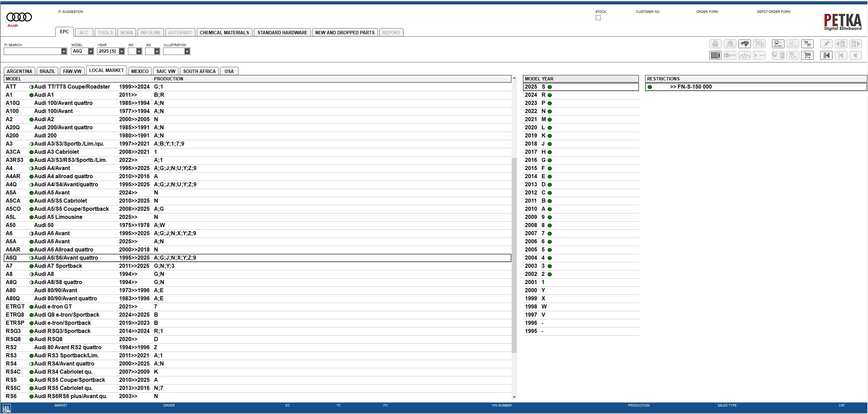Click the PRODUCTION column header
Image resolution: width=868 pixels, height=414 pixels.
click(169, 79)
